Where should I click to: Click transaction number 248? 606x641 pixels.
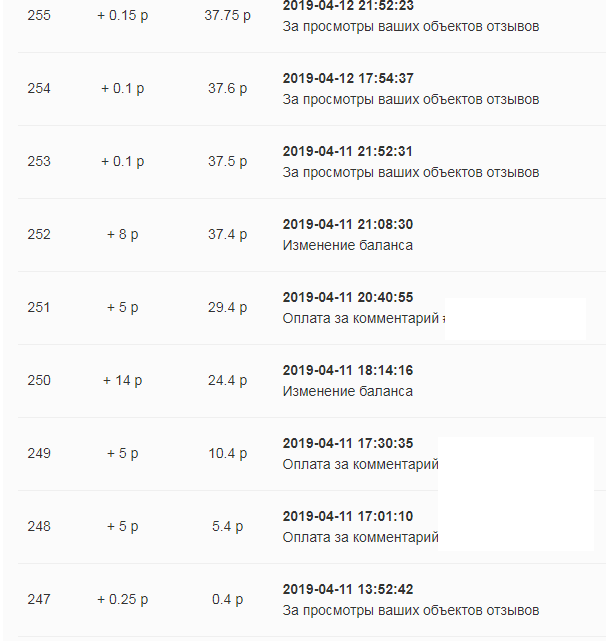click(39, 527)
